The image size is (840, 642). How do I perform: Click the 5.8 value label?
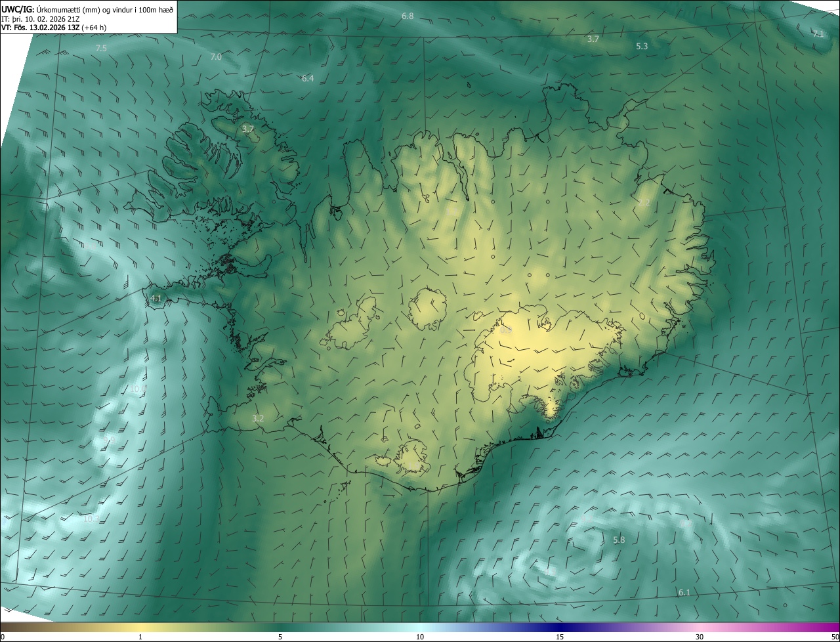[619, 540]
